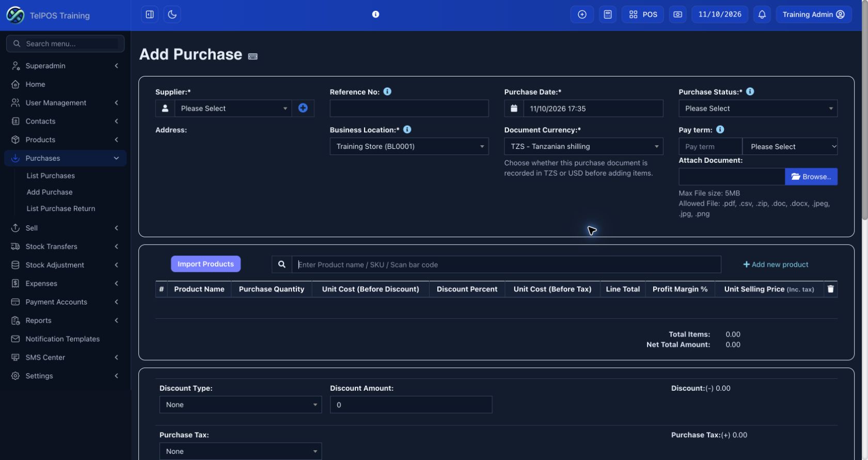Image resolution: width=868 pixels, height=460 pixels.
Task: Click the product search magnifier icon
Action: coord(282,265)
